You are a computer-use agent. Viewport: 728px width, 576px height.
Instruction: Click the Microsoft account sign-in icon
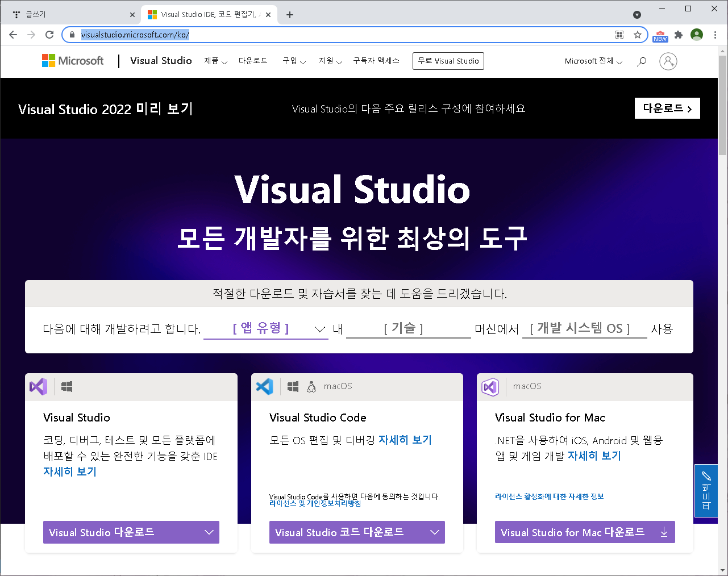[668, 61]
